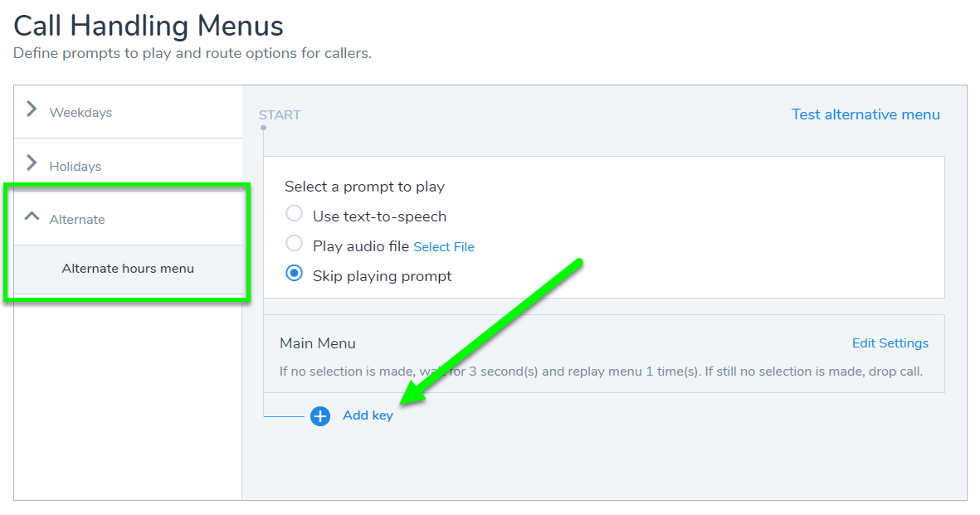Choose the Play audio file radio button

pos(294,244)
